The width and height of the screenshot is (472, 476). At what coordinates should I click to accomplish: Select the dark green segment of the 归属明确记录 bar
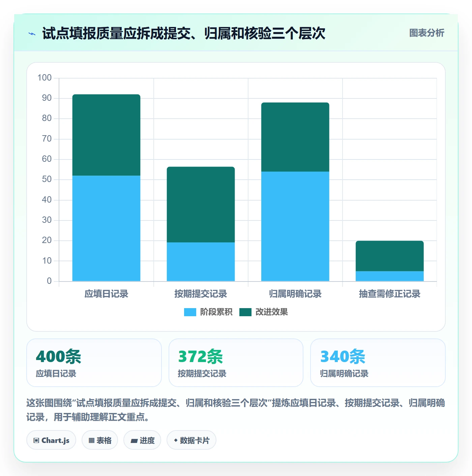tap(295, 137)
